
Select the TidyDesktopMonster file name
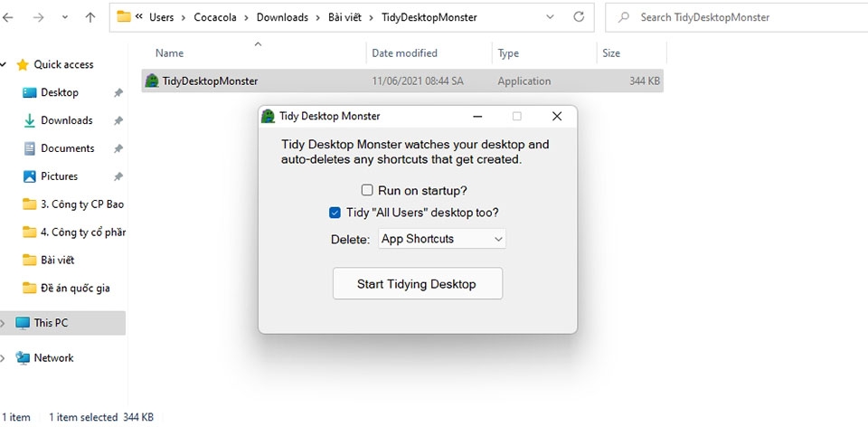211,81
